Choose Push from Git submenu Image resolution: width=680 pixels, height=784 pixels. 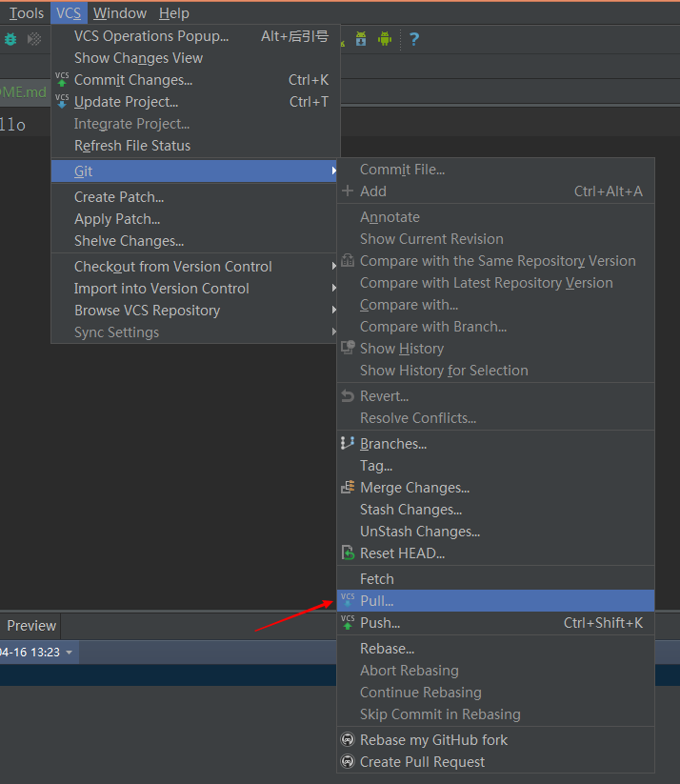pyautogui.click(x=495, y=622)
